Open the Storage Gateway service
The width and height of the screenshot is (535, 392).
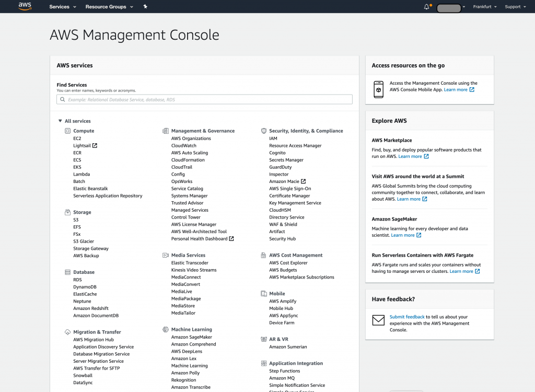[91, 249]
